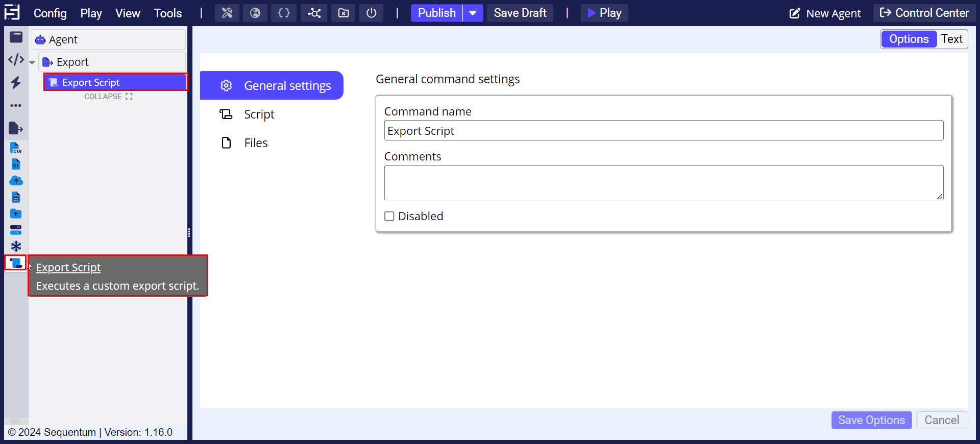Click the database server export icon
Viewport: 980px width, 444px height.
tap(16, 230)
